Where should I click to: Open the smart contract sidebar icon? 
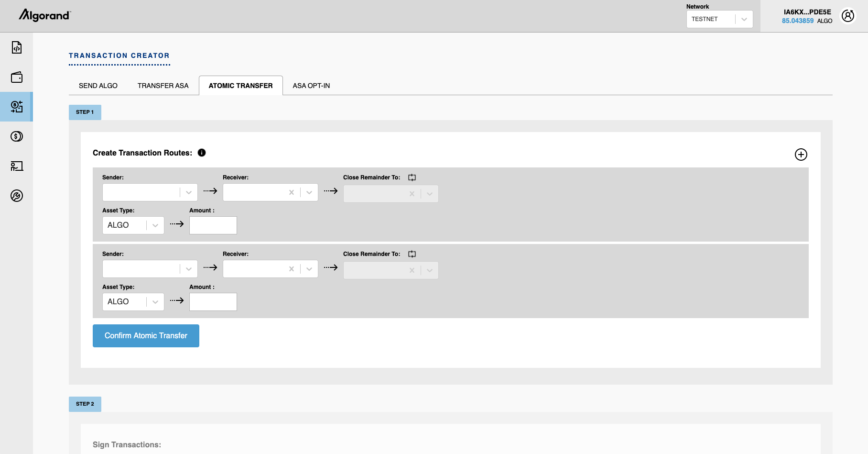click(x=17, y=48)
